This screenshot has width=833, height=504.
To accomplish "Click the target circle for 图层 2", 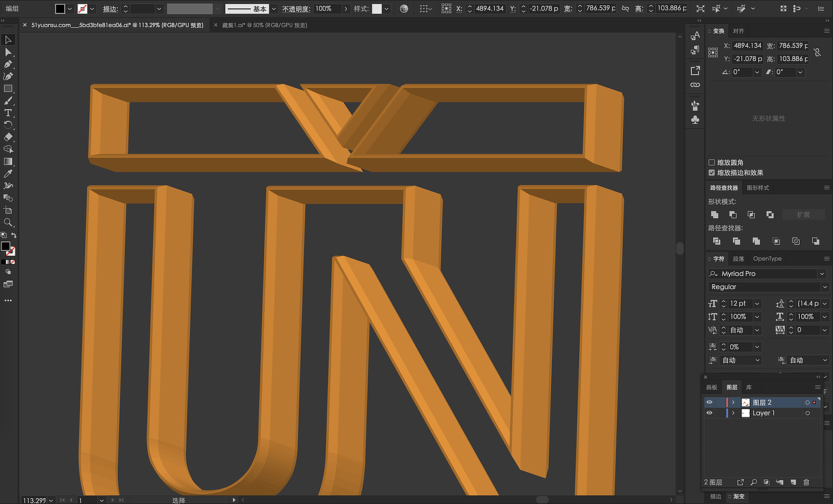I will (x=808, y=403).
